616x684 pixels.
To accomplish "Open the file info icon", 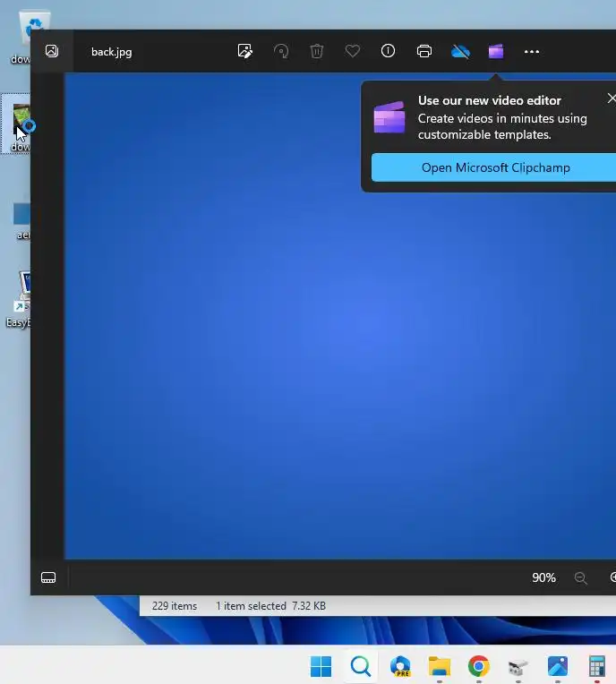I will [388, 51].
